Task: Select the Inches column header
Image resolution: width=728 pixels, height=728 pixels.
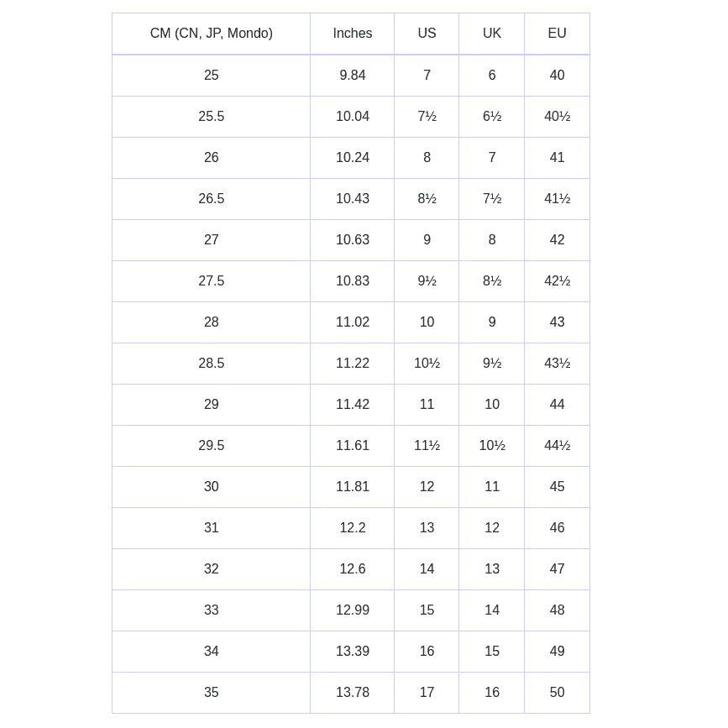Action: tap(352, 34)
